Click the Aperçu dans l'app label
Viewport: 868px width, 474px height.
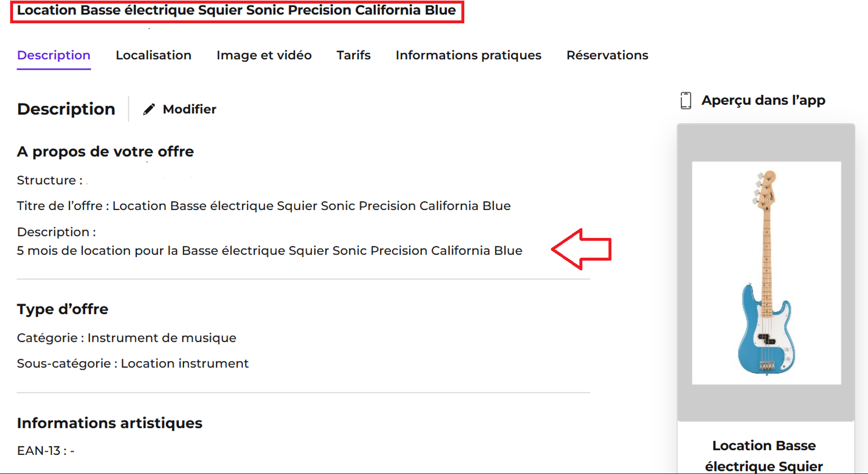click(763, 101)
